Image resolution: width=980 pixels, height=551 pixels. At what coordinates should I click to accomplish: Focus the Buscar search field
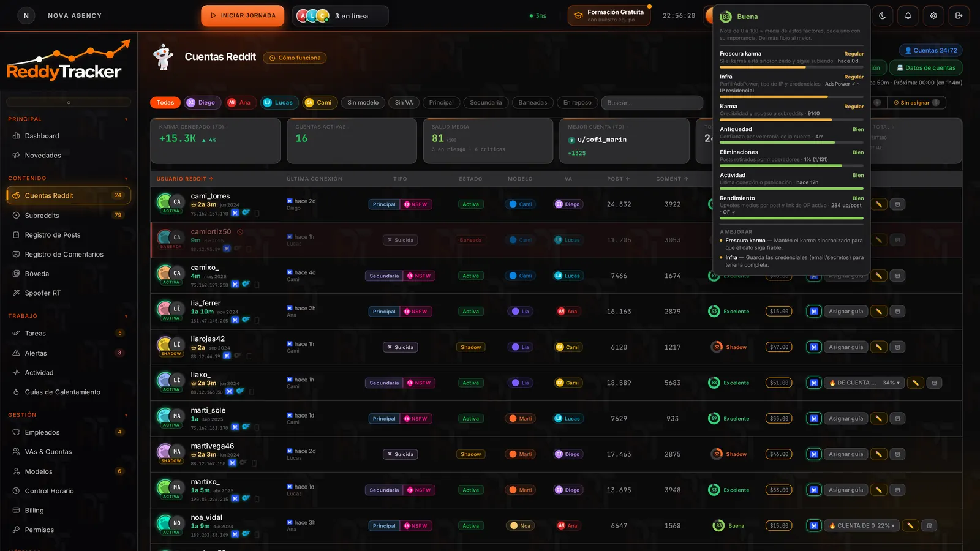coord(651,103)
